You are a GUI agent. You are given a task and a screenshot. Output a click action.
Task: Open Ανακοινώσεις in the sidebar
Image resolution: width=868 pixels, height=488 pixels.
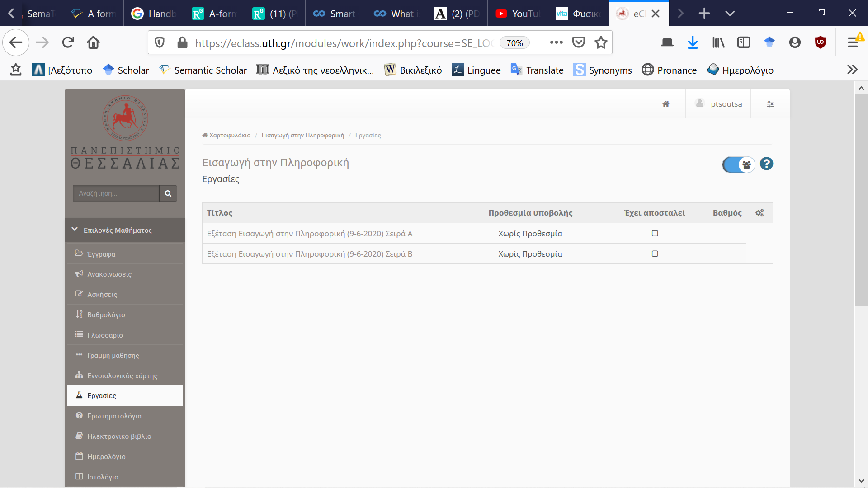[x=125, y=274]
